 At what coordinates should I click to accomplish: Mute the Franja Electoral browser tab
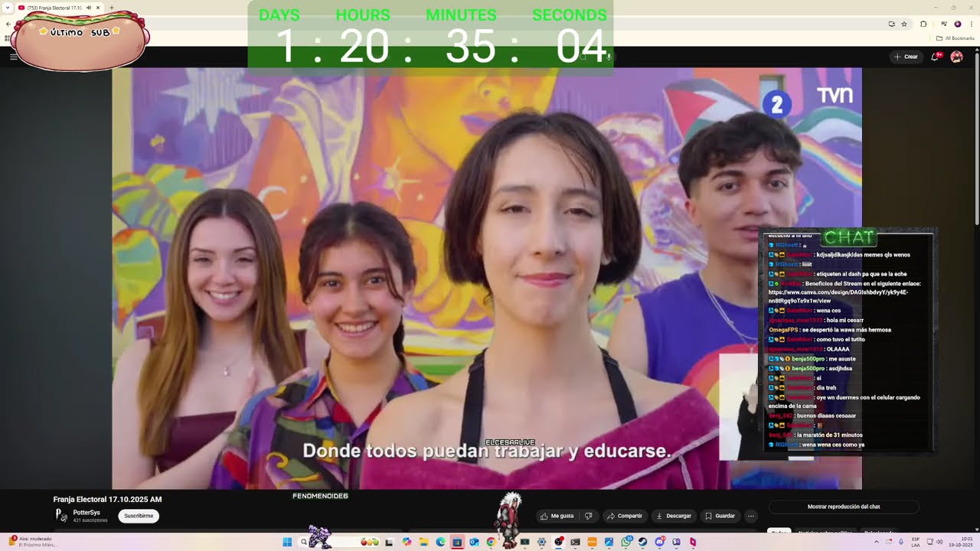click(89, 8)
